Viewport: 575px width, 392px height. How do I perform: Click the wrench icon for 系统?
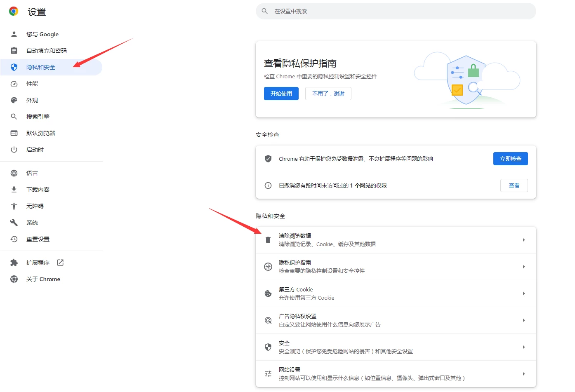pos(14,223)
